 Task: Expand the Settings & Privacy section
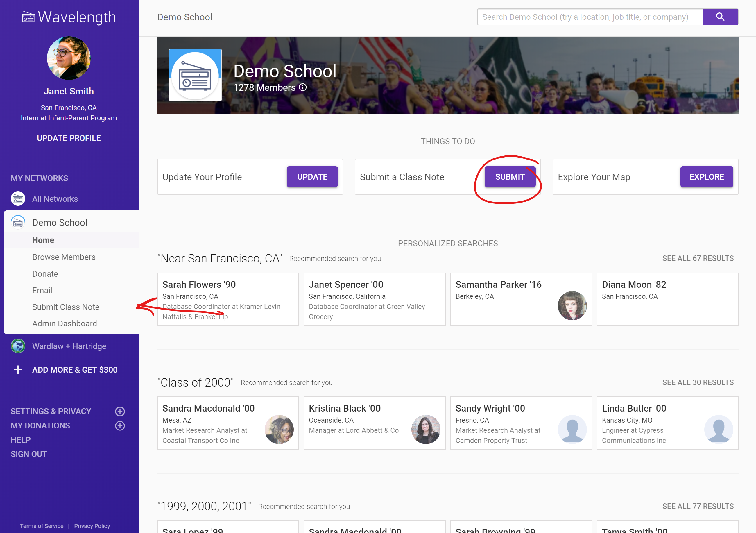click(120, 411)
